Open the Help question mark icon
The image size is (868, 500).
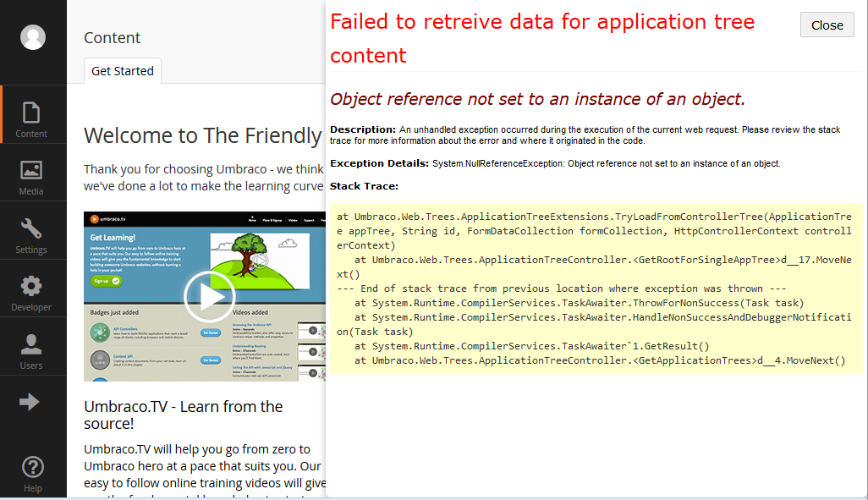(x=33, y=467)
